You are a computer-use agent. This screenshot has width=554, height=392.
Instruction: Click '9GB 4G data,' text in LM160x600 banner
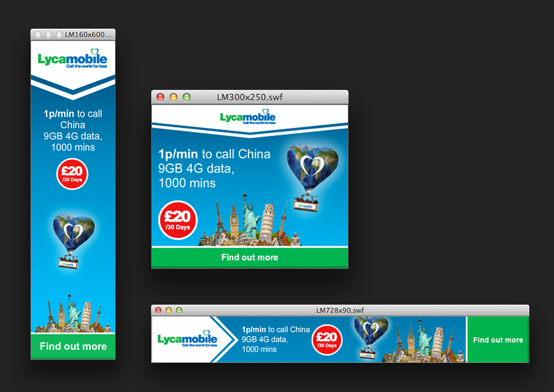pyautogui.click(x=73, y=136)
